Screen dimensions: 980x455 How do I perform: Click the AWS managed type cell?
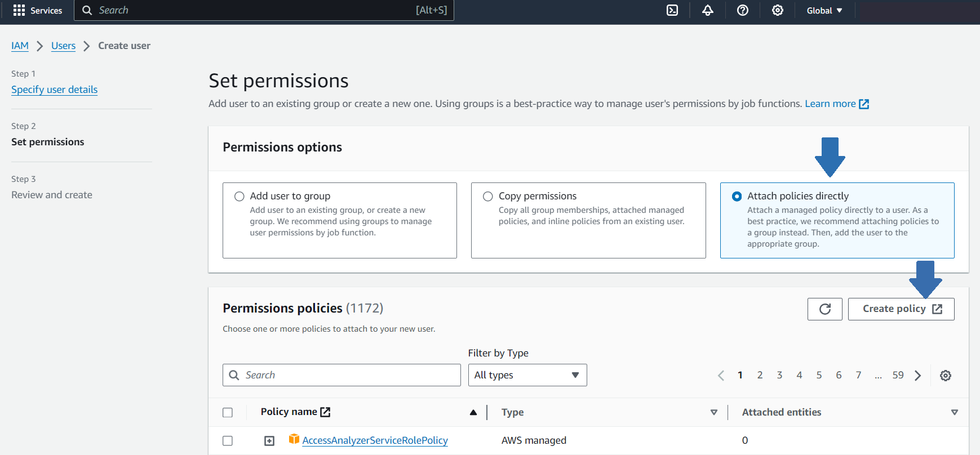point(534,440)
